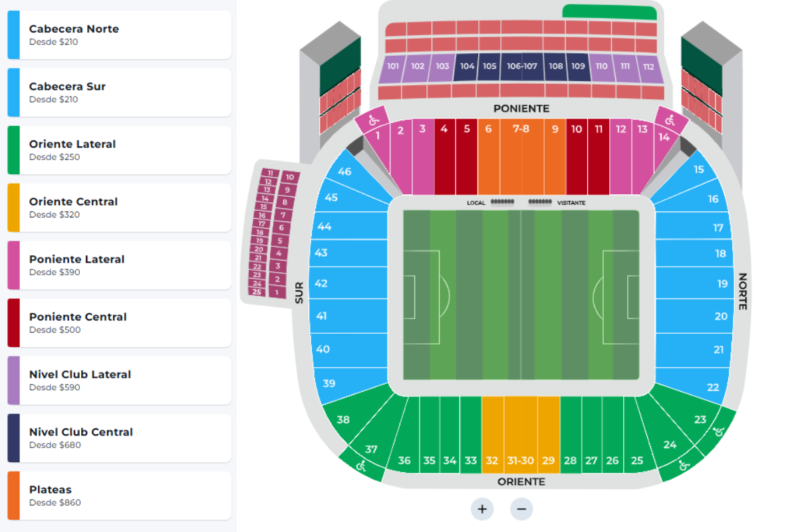The image size is (798, 532).
Task: Choose the Cabecera Norte price category
Action: click(x=120, y=35)
